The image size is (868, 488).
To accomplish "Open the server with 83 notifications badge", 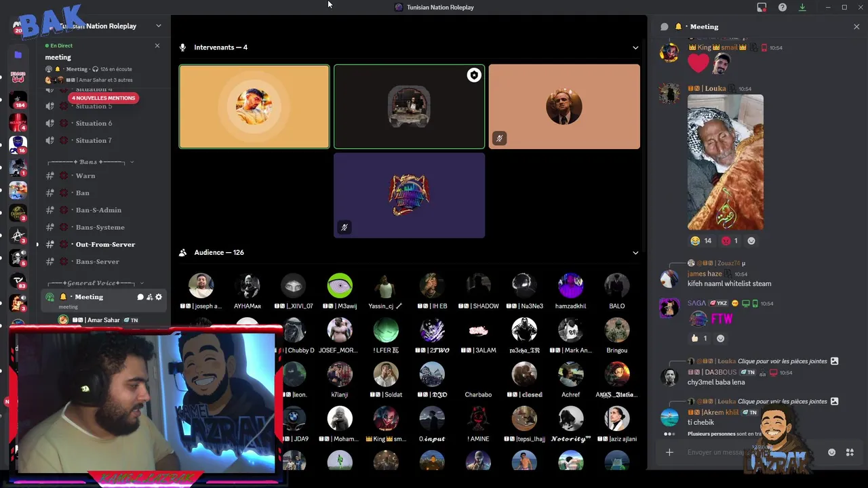I will click(18, 281).
